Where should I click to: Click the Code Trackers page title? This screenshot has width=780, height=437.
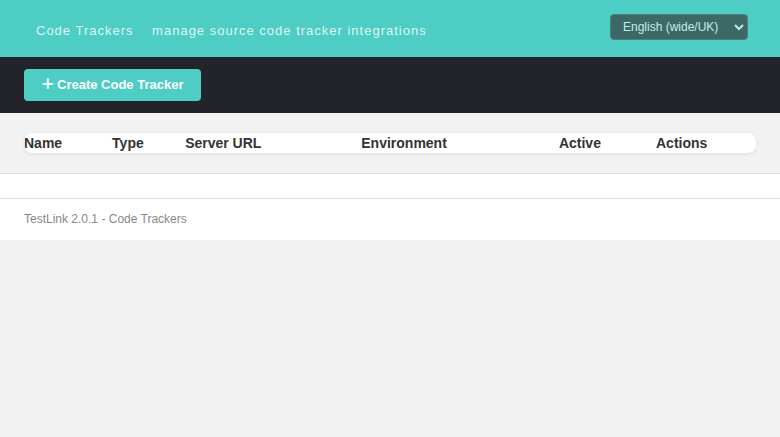point(85,31)
